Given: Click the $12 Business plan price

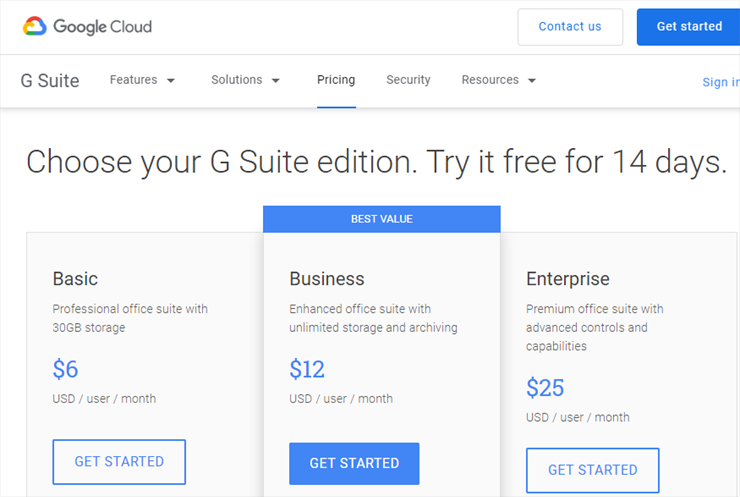Looking at the screenshot, I should point(307,369).
